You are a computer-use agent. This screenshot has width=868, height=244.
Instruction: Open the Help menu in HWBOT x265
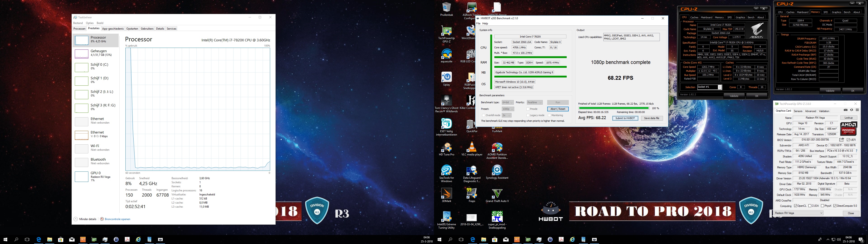[x=485, y=23]
